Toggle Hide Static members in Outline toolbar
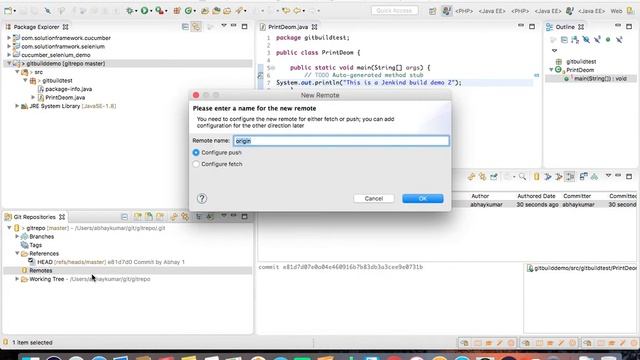This screenshot has width=640, height=360. click(597, 40)
